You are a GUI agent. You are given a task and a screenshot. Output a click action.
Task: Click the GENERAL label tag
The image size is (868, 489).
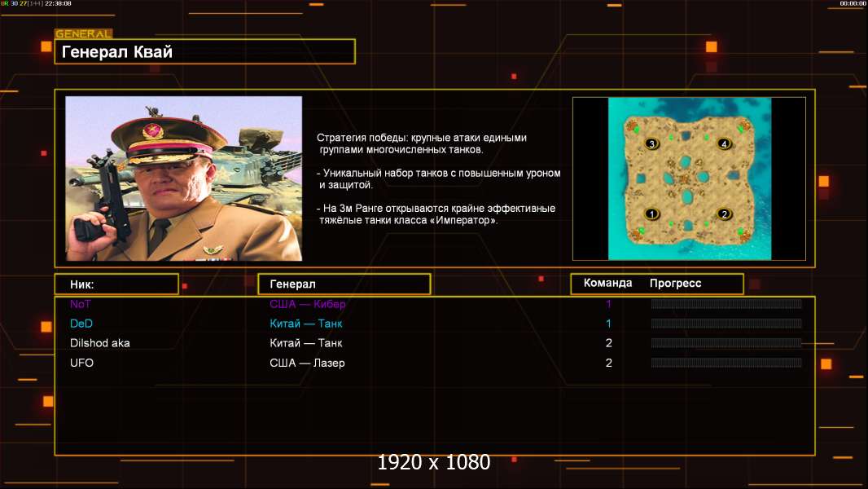point(83,34)
